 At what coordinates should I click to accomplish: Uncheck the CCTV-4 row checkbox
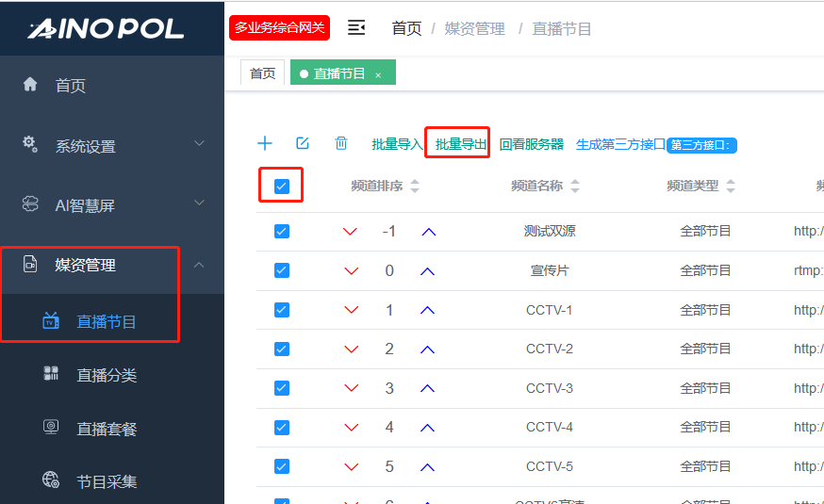[281, 427]
